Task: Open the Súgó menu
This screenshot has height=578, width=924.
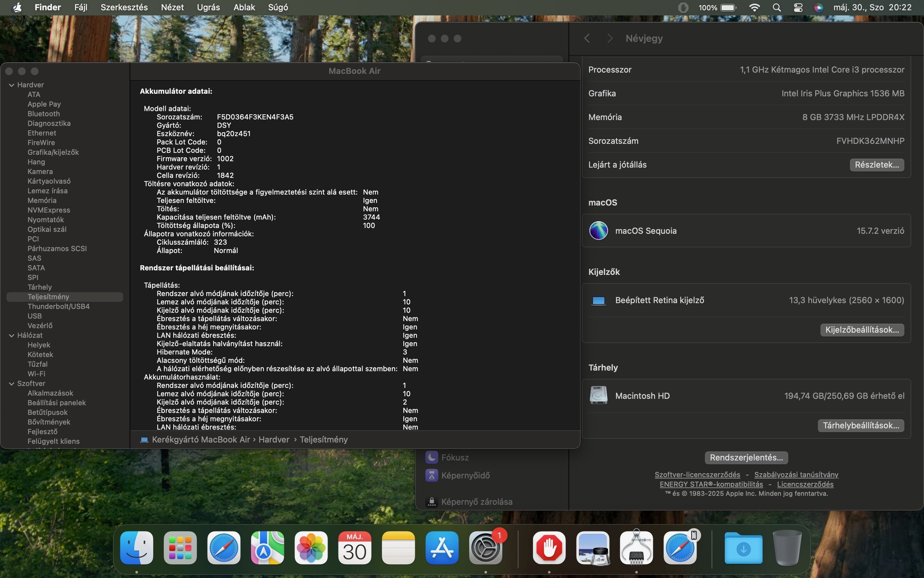Action: click(278, 7)
